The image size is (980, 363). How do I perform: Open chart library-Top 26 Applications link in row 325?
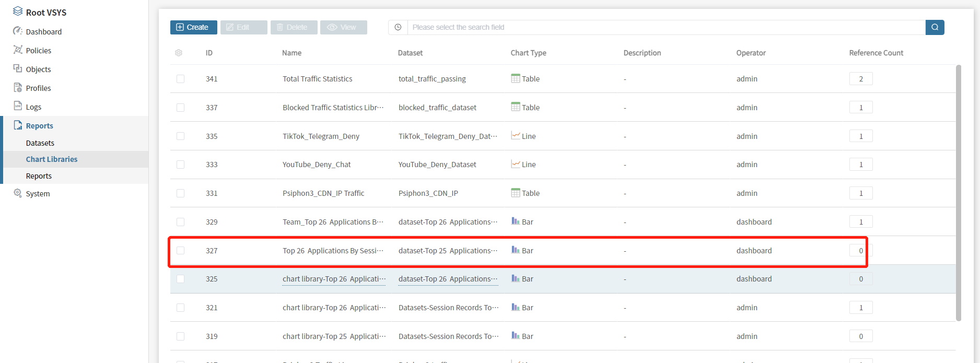click(x=334, y=279)
